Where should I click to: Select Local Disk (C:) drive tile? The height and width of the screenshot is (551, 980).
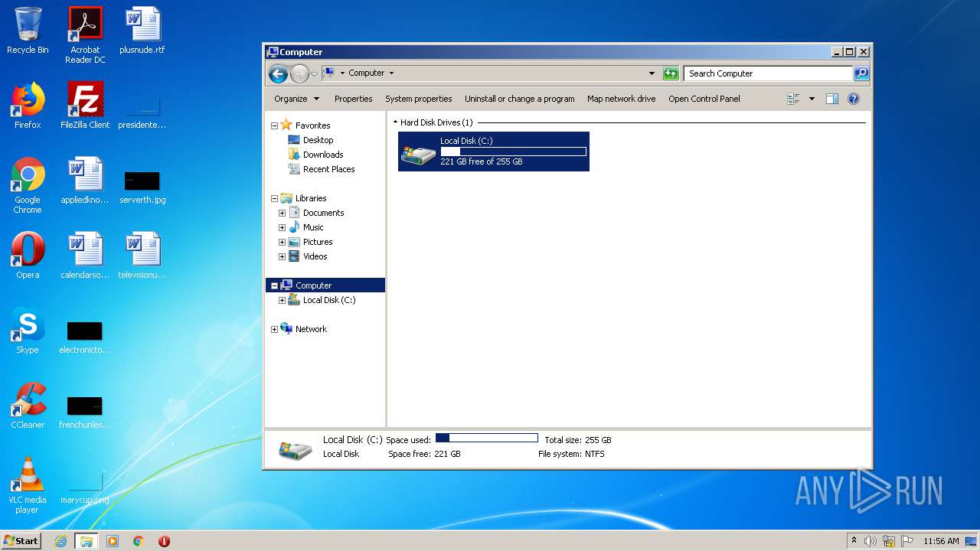[494, 152]
